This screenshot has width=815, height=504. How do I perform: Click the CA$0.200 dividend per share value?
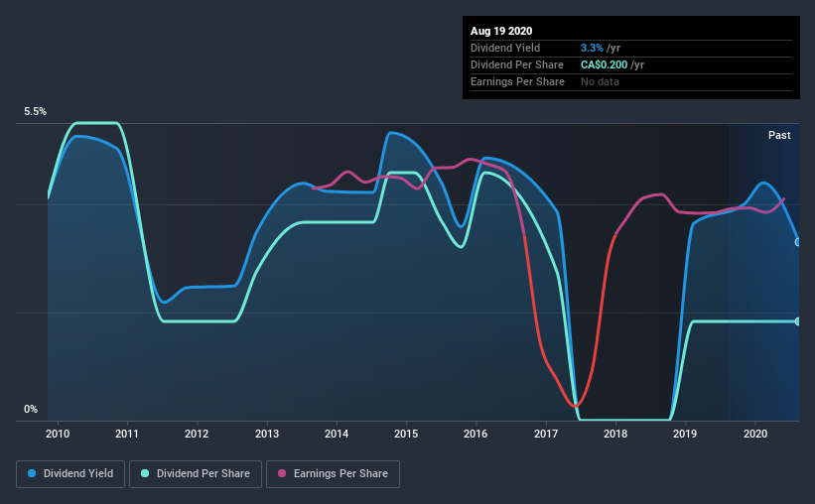604,64
